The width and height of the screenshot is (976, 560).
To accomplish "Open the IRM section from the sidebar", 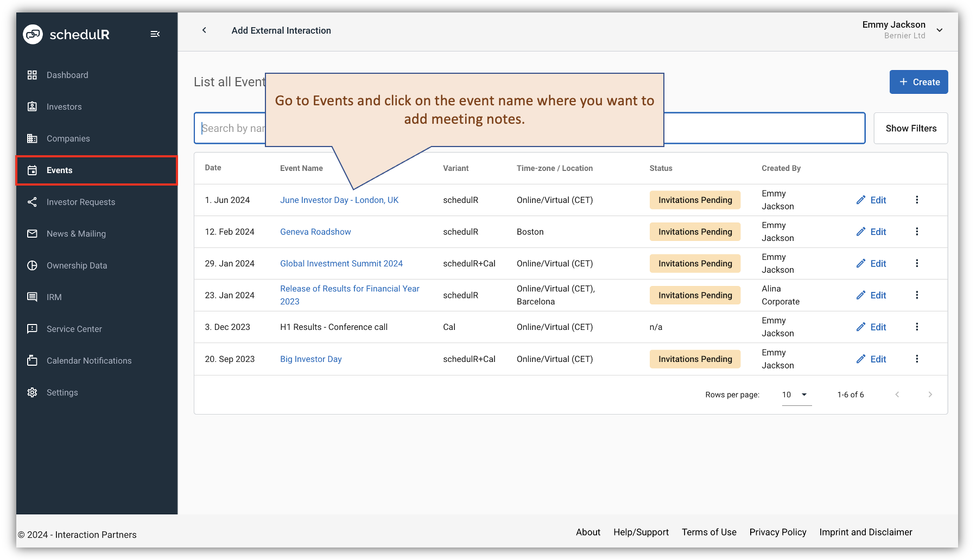I will pos(33,297).
